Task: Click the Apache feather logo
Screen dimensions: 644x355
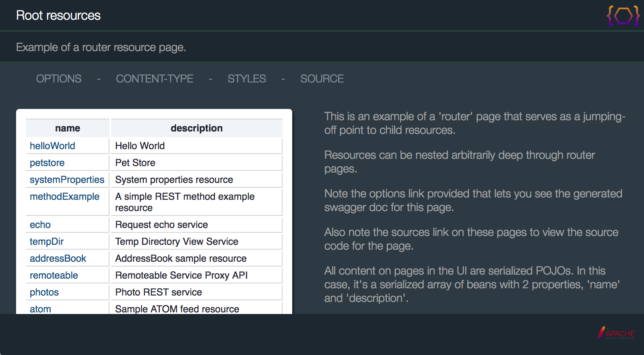Action: click(616, 333)
